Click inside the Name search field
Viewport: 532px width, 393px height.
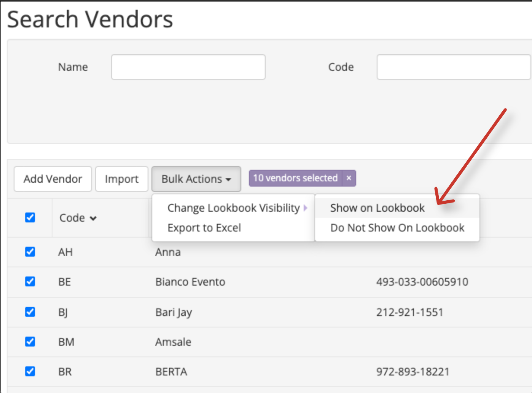[188, 67]
